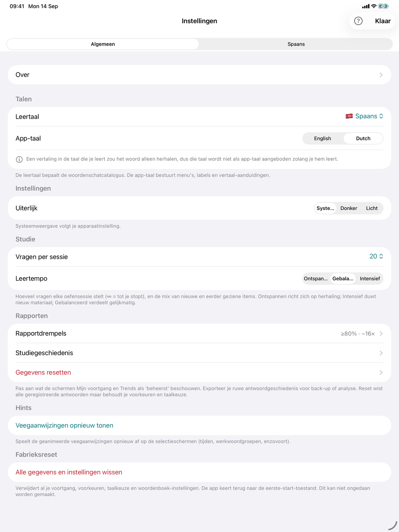
Task: Set app language to English
Action: point(322,138)
